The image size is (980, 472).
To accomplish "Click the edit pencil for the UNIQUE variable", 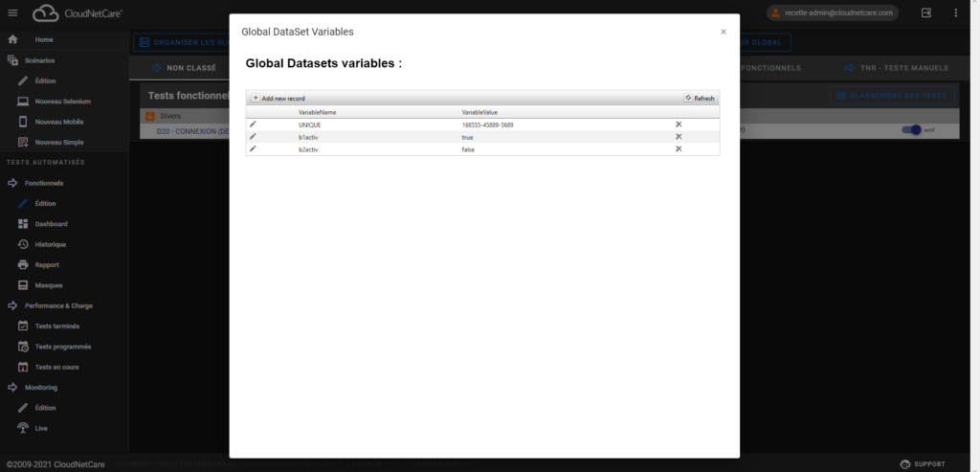I will (253, 124).
